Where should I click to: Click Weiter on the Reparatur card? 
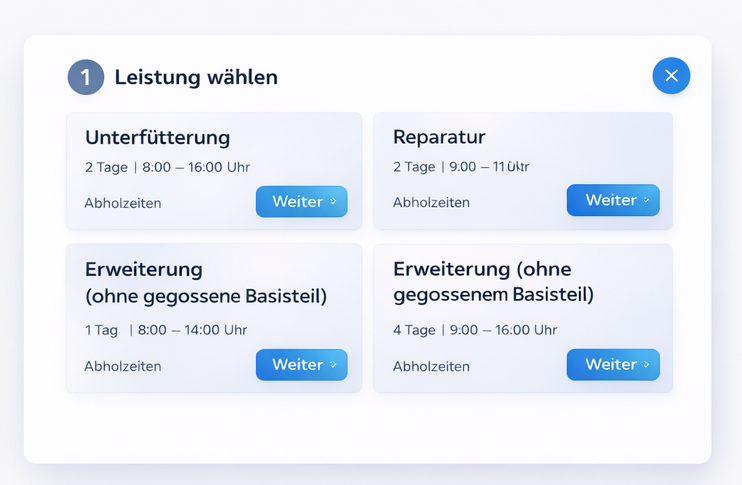click(613, 200)
